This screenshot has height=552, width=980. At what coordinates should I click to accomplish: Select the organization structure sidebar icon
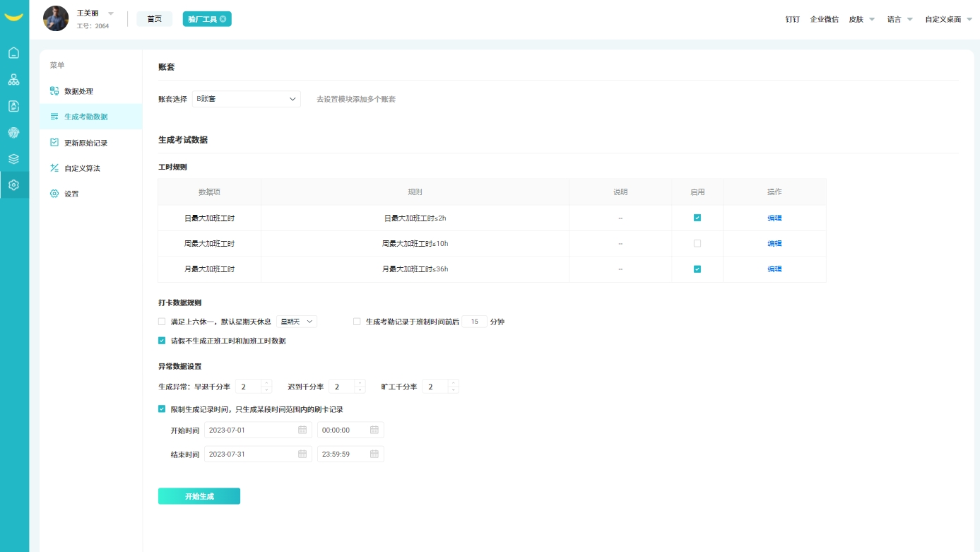click(14, 79)
